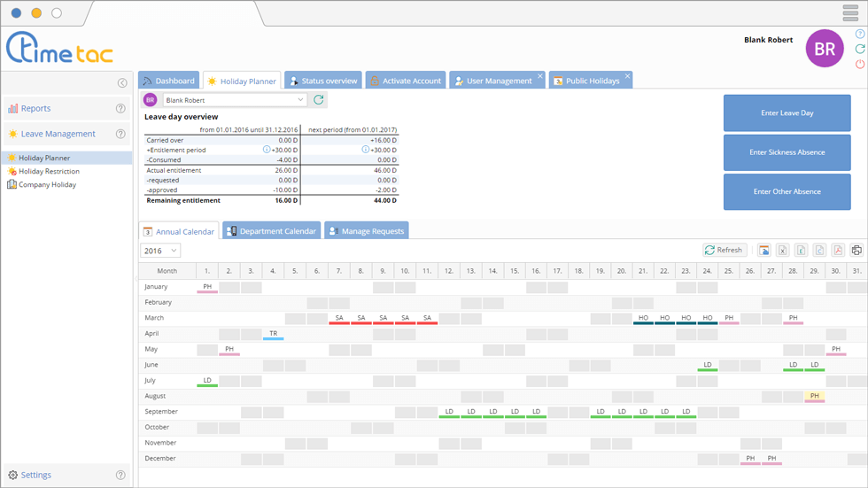Collapse the left sidebar with arrow icon
868x488 pixels.
pyautogui.click(x=122, y=83)
